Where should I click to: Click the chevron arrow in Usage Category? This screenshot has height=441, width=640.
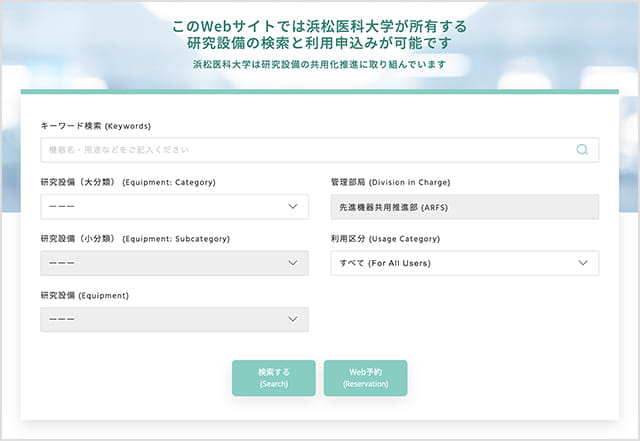point(583,263)
